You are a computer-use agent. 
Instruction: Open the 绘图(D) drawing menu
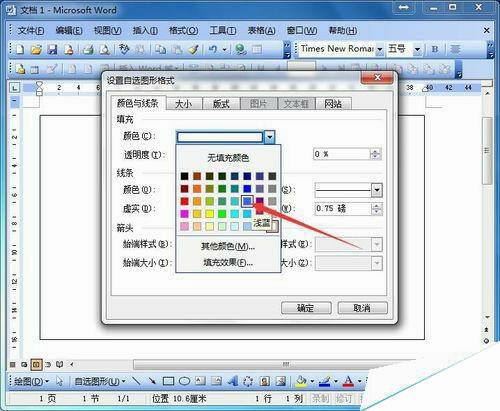31,381
